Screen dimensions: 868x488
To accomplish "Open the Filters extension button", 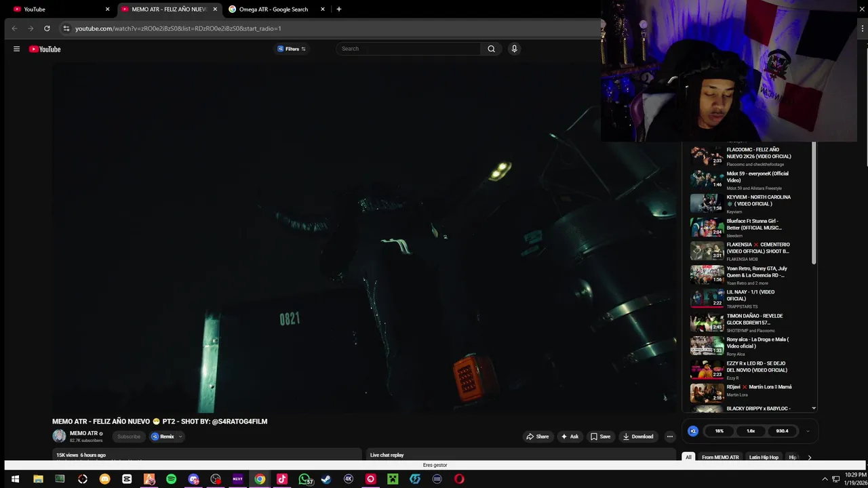I will pyautogui.click(x=292, y=49).
